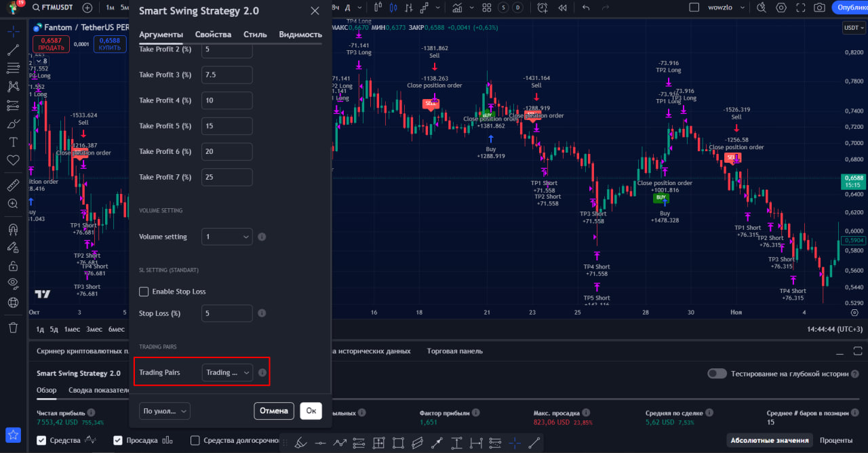
Task: Enable the Stop Loss checkbox
Action: point(144,292)
